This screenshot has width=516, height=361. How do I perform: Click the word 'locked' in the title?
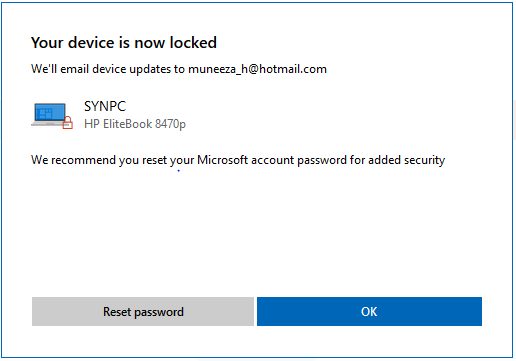[193, 43]
